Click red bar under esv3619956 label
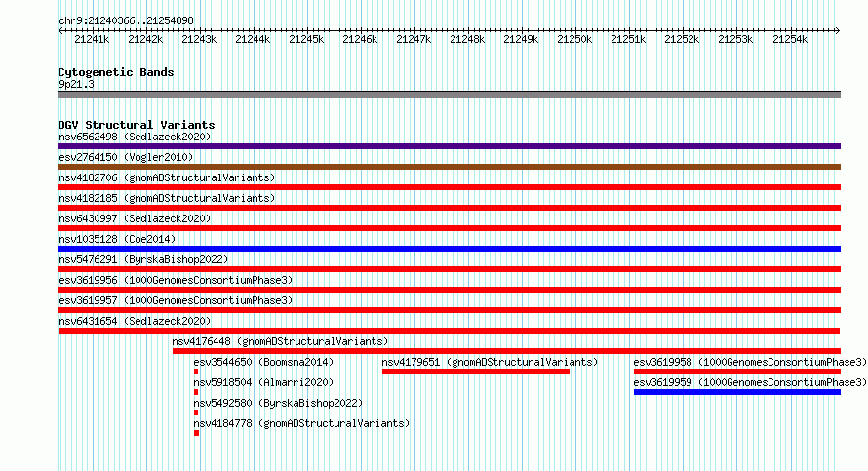The width and height of the screenshot is (868, 471). click(x=449, y=290)
